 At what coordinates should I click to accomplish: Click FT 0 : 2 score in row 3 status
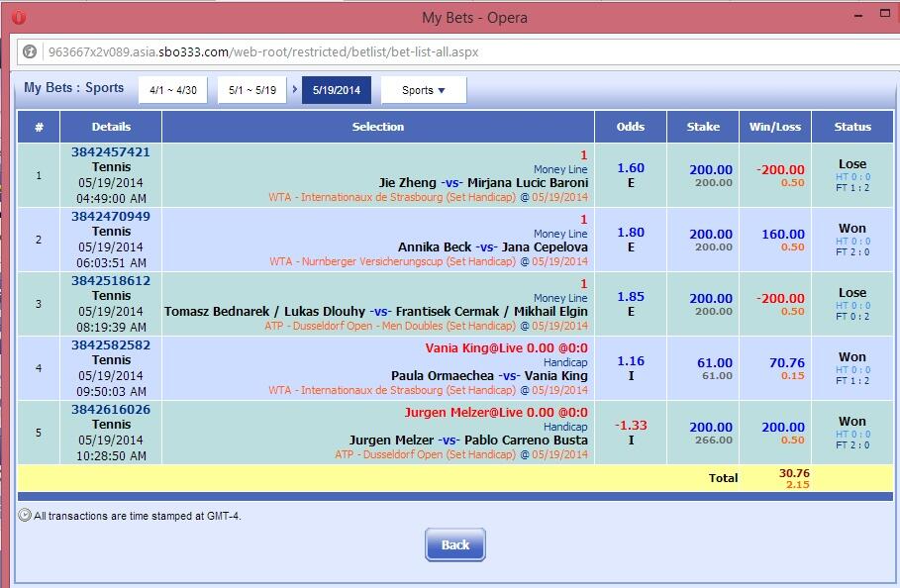(x=852, y=316)
